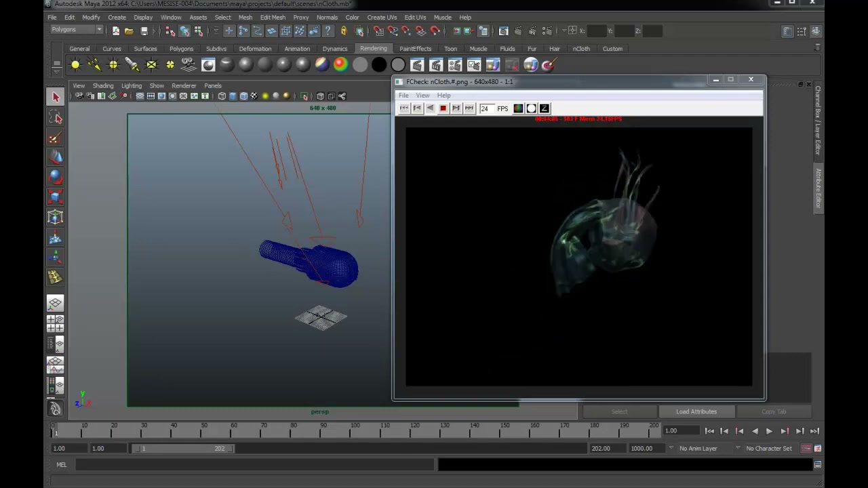Switch to the nCloth shelf tab
This screenshot has height=488, width=868.
pos(581,49)
